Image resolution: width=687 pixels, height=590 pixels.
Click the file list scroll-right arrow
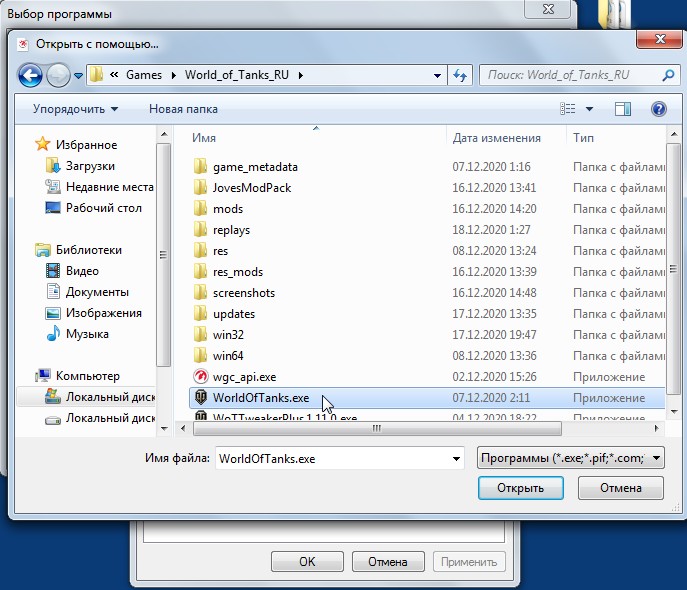point(656,428)
